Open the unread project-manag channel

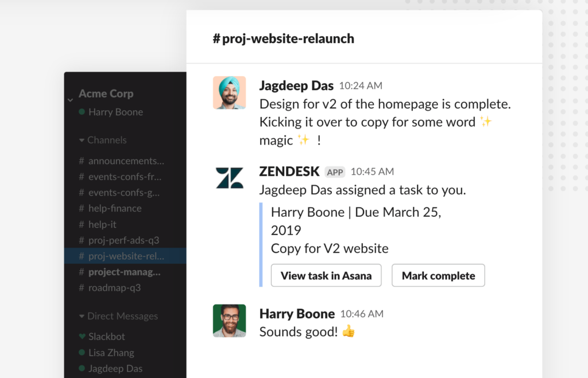coord(125,272)
